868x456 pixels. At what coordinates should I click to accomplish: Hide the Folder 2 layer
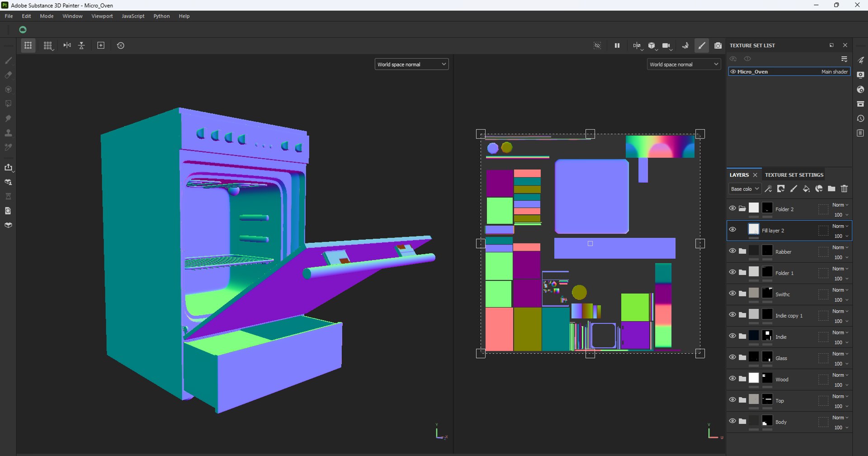pos(732,208)
